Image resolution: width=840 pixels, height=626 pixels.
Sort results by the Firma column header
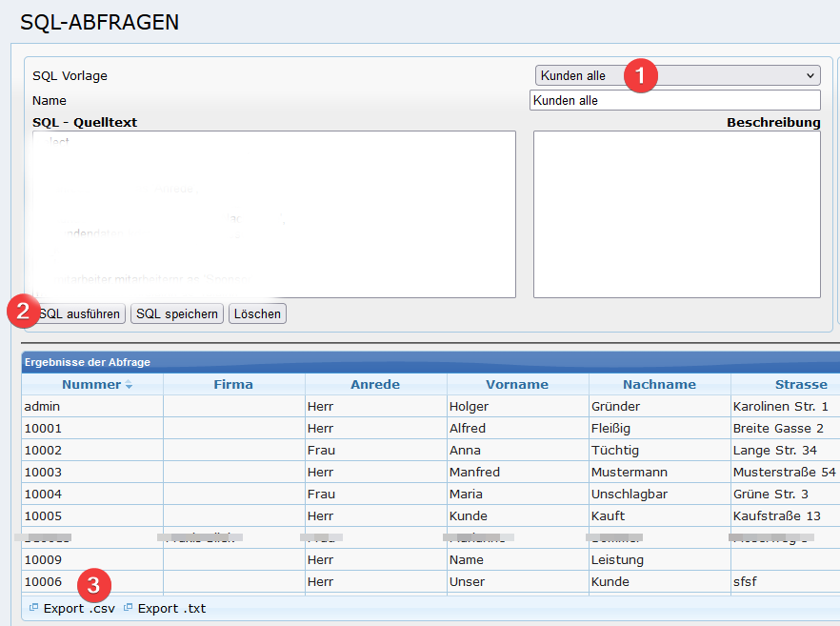(x=233, y=385)
